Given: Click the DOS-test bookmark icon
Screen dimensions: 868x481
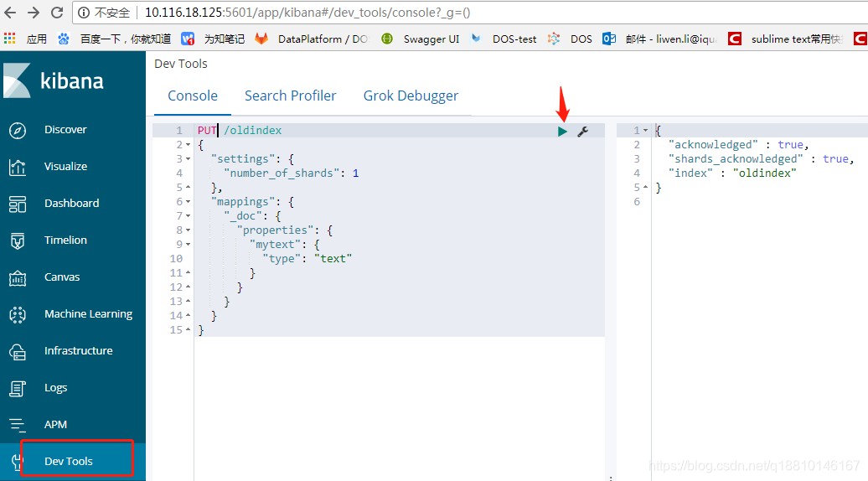Looking at the screenshot, I should click(x=476, y=39).
